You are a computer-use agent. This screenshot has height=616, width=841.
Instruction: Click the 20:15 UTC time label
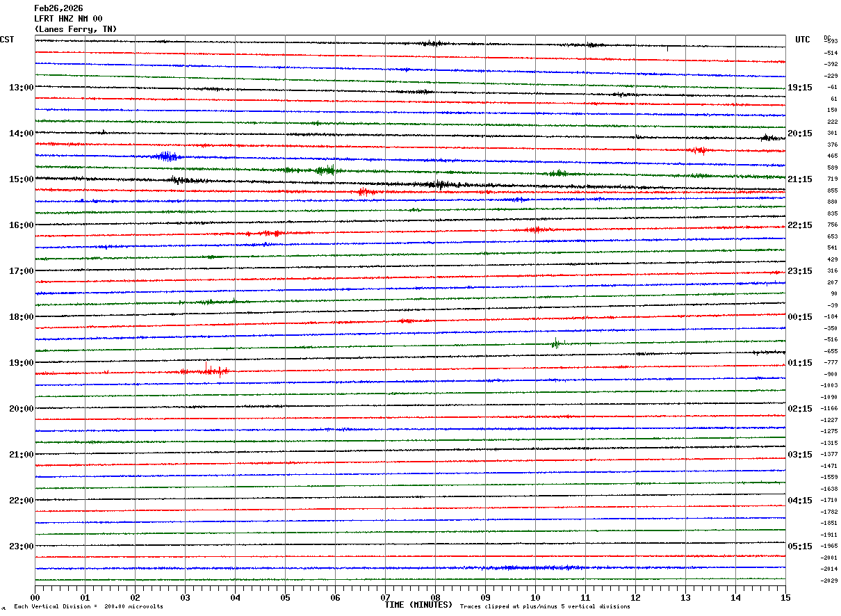pos(799,133)
